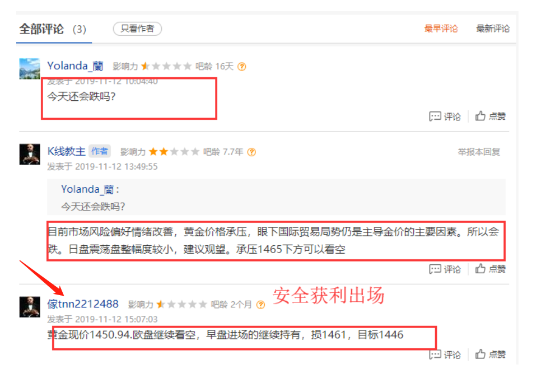The height and width of the screenshot is (392, 560).
Task: Click K线教主's avatar thumbnail
Action: point(30,154)
